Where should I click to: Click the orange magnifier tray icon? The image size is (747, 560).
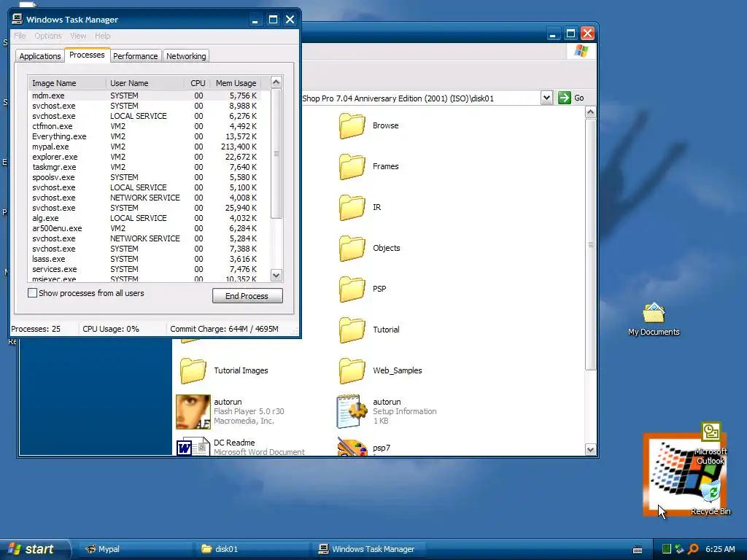693,549
